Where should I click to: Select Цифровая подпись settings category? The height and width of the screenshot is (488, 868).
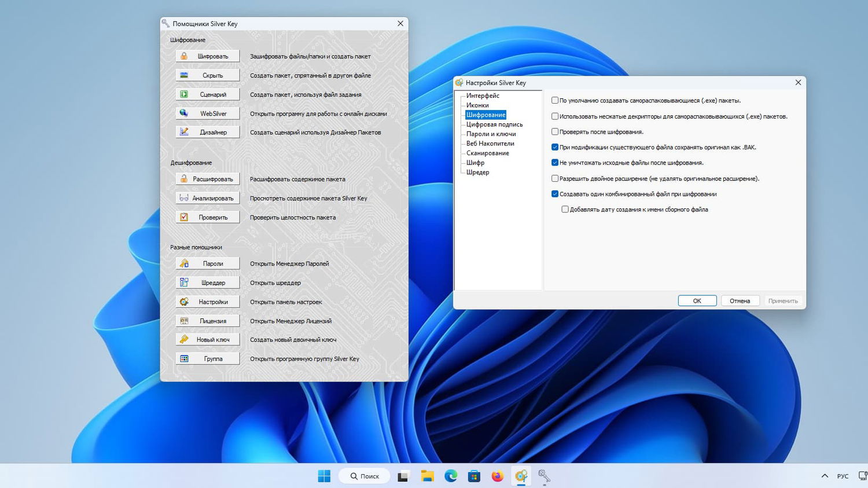click(494, 124)
